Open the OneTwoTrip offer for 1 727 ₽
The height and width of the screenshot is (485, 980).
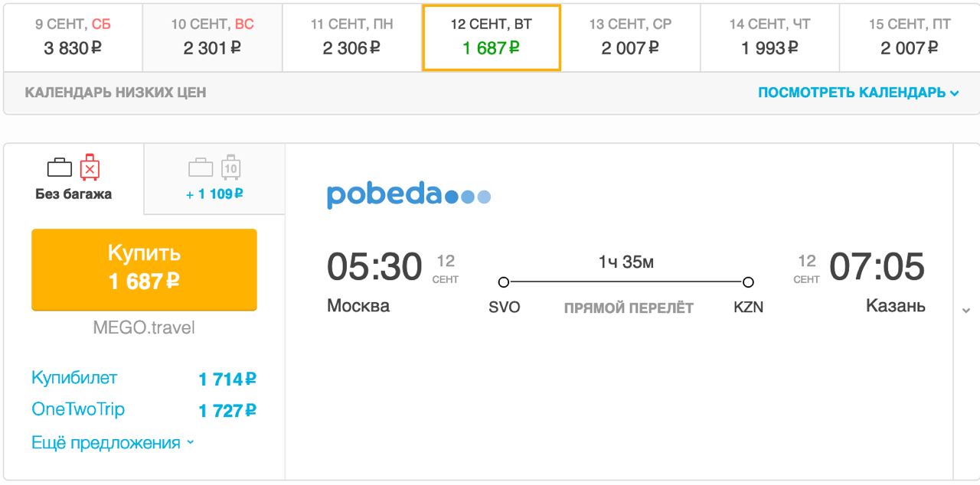(x=144, y=410)
